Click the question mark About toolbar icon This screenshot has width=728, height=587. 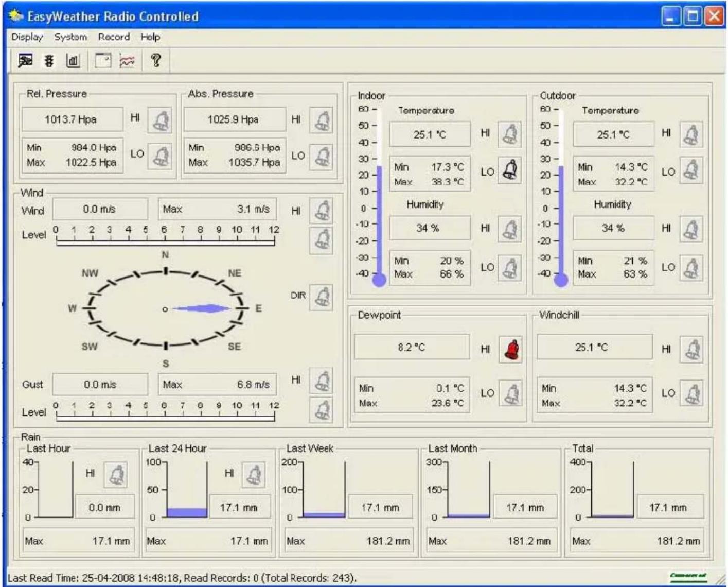tap(156, 61)
